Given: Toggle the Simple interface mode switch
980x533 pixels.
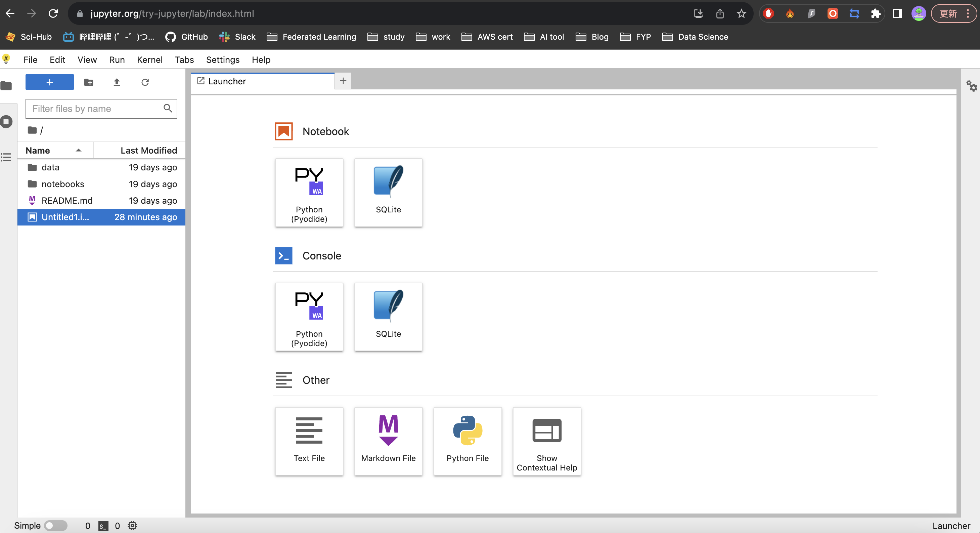Looking at the screenshot, I should [x=55, y=525].
